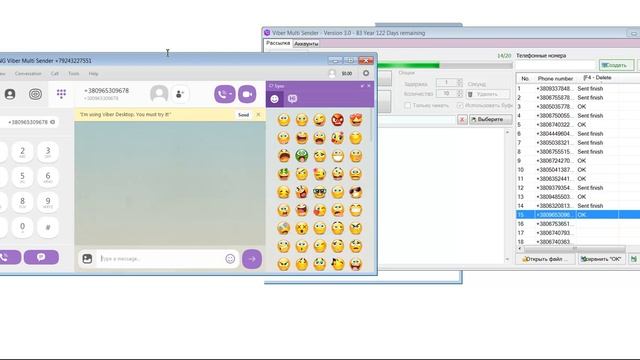Image resolution: width=640 pixels, height=360 pixels.
Task: Select row 12 in phone number list
Action: tap(578, 188)
